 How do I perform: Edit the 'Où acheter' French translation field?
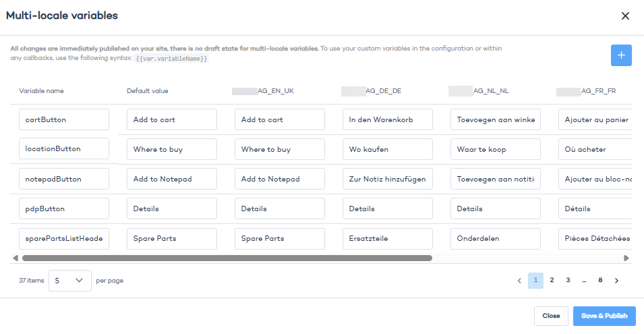pyautogui.click(x=595, y=149)
